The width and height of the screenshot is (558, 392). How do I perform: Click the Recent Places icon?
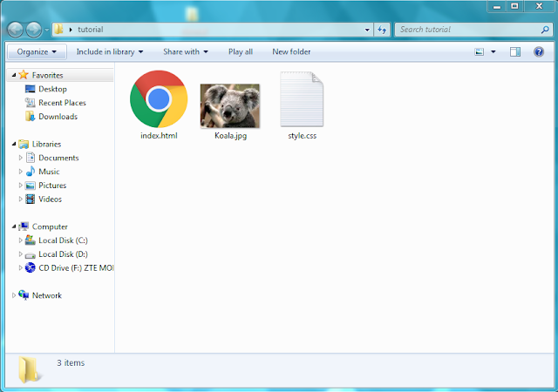click(31, 103)
